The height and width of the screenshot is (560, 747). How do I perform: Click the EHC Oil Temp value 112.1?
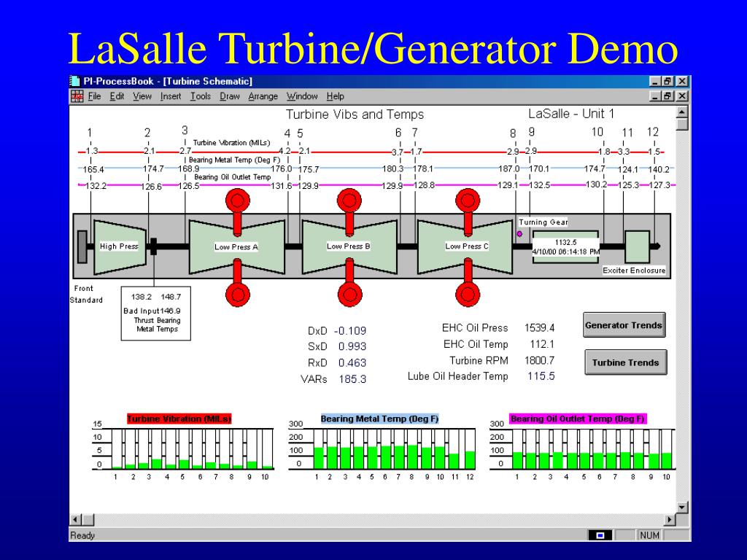[542, 344]
